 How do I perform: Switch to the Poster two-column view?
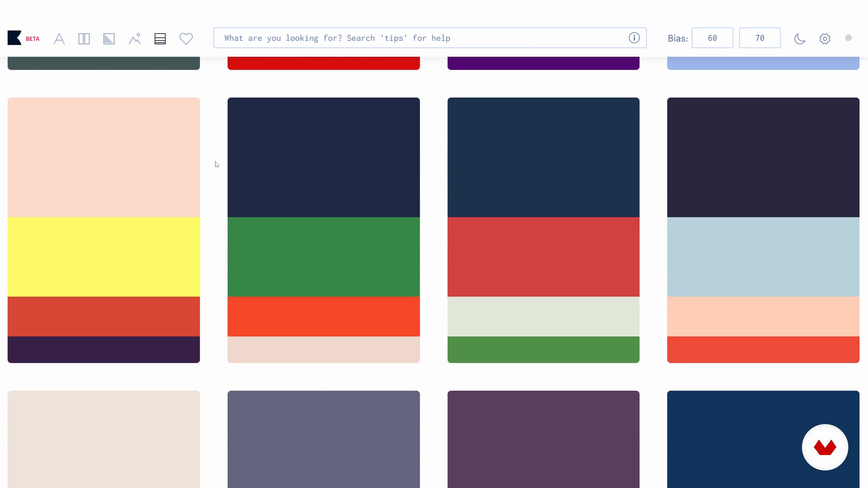[x=84, y=39]
